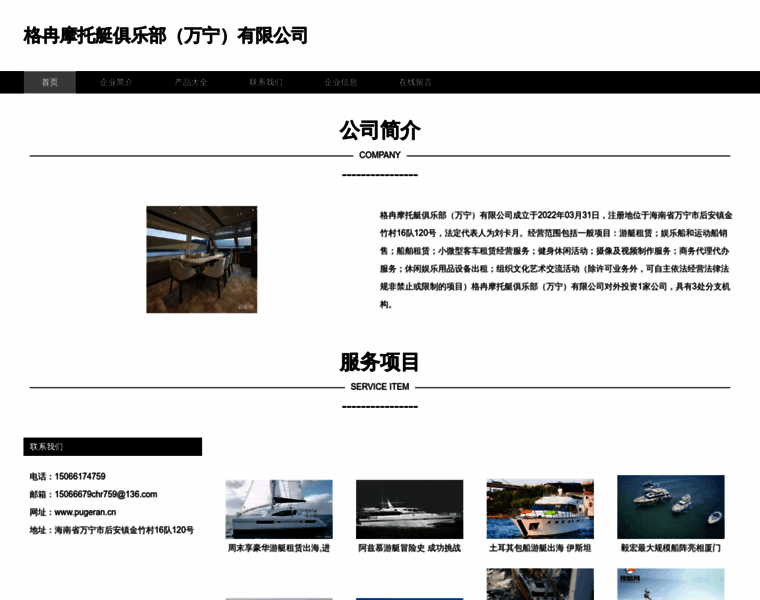Click the SERVICE ITEM subtitle label
The height and width of the screenshot is (600, 760).
point(380,387)
